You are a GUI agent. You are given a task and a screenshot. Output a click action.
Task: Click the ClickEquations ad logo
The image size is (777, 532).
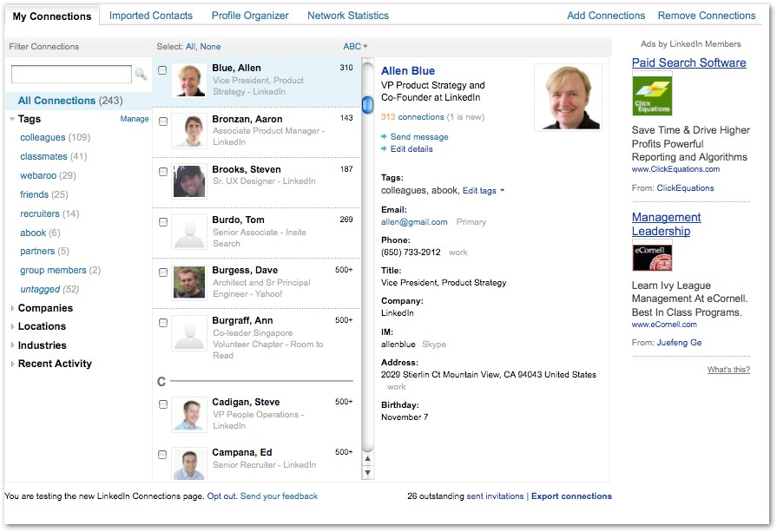pos(652,95)
